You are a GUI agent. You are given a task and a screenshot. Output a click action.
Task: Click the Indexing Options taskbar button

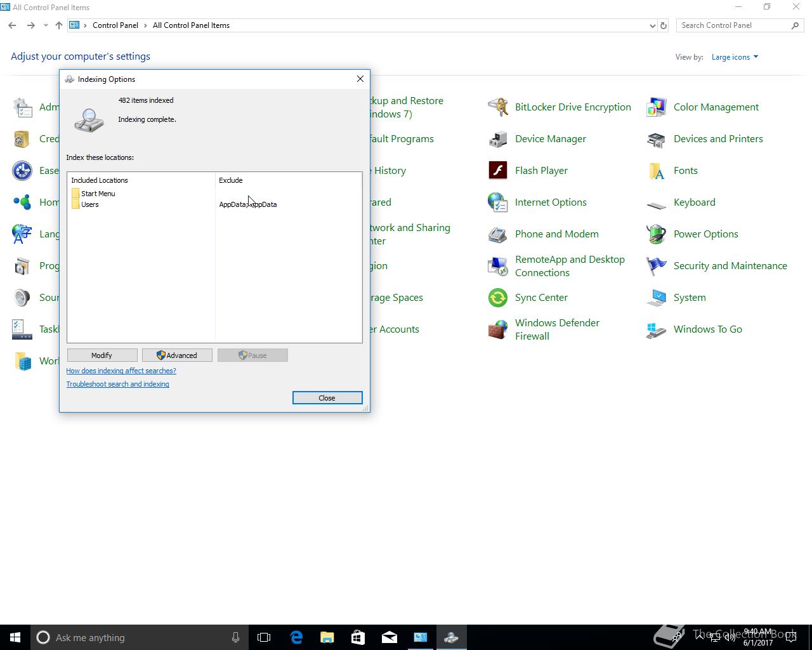point(452,637)
